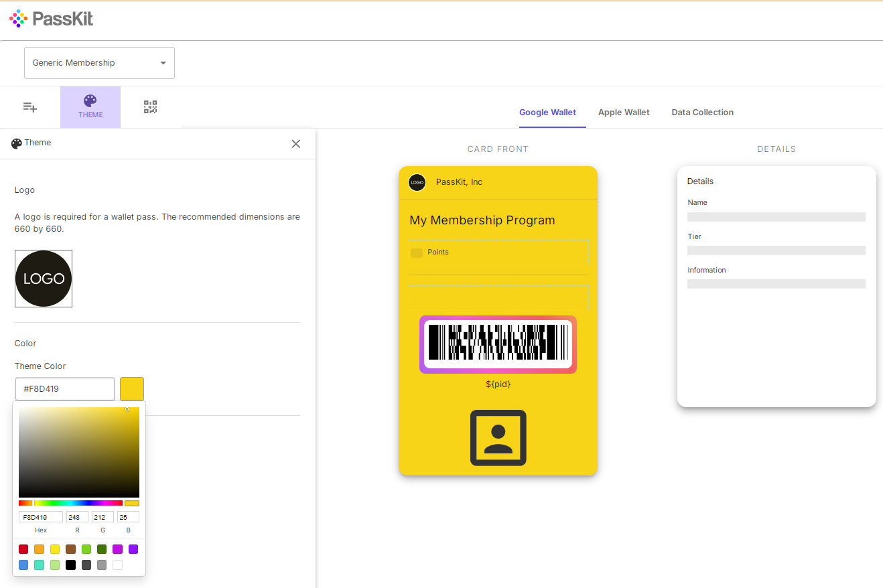Close the Theme panel

(296, 144)
